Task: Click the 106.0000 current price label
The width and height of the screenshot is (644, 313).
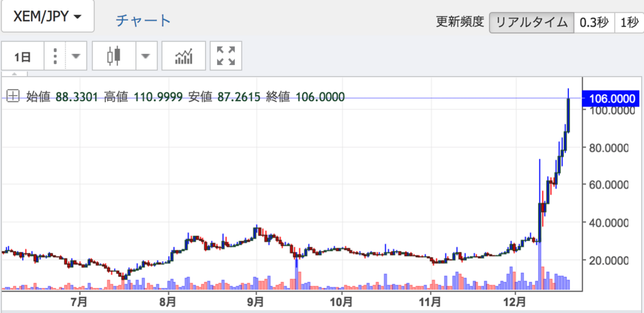Action: [x=612, y=98]
